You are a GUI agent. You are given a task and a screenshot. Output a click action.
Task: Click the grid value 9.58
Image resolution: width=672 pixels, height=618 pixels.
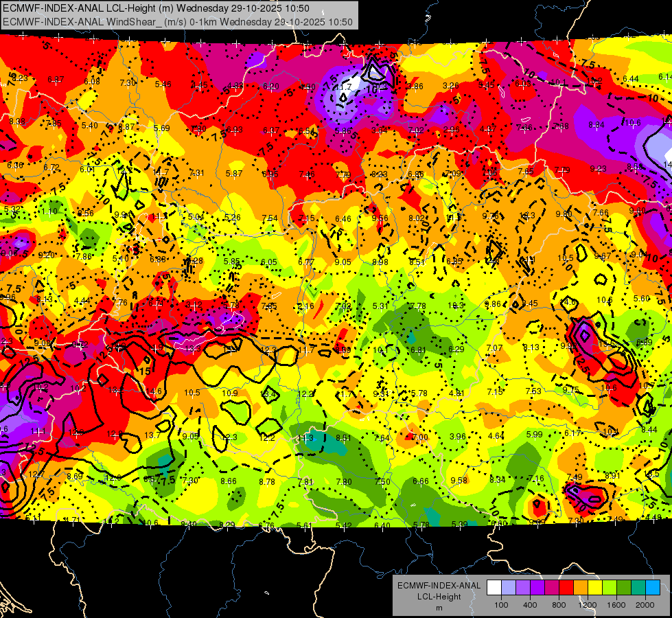point(459,481)
